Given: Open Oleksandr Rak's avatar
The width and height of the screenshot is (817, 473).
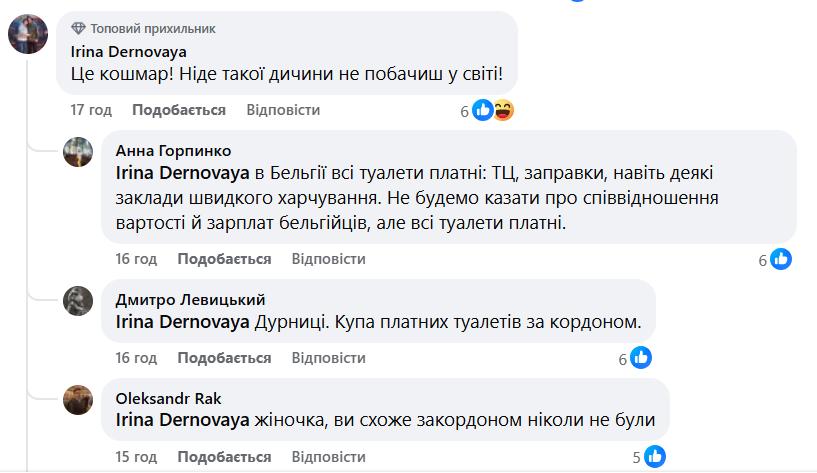Looking at the screenshot, I should pos(79,399).
